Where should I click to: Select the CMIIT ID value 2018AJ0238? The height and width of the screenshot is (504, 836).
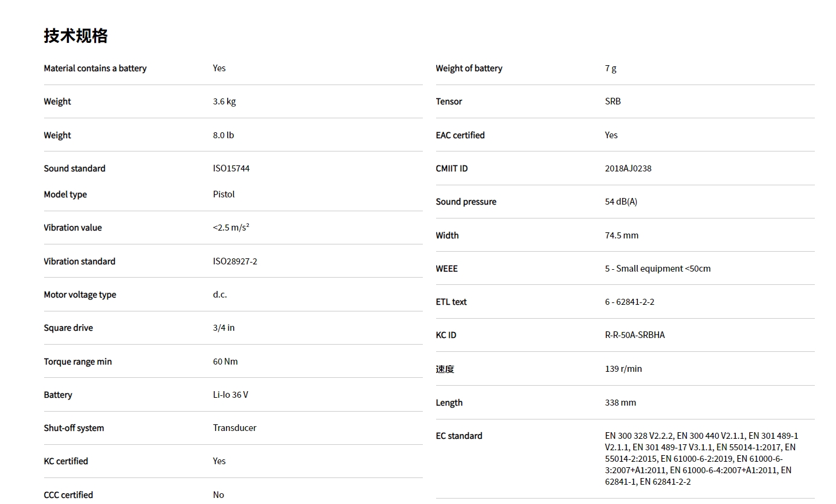coord(628,168)
